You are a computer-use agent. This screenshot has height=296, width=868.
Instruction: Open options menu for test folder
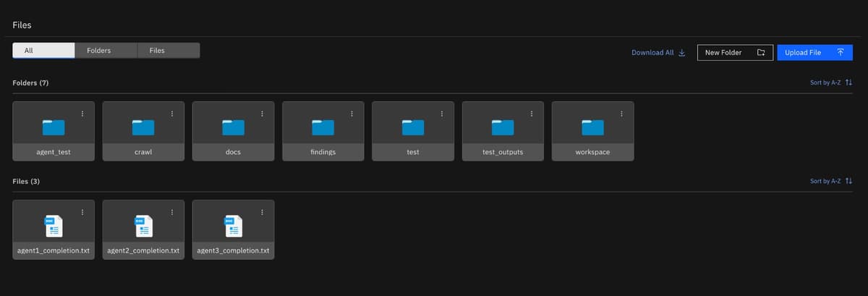[442, 114]
